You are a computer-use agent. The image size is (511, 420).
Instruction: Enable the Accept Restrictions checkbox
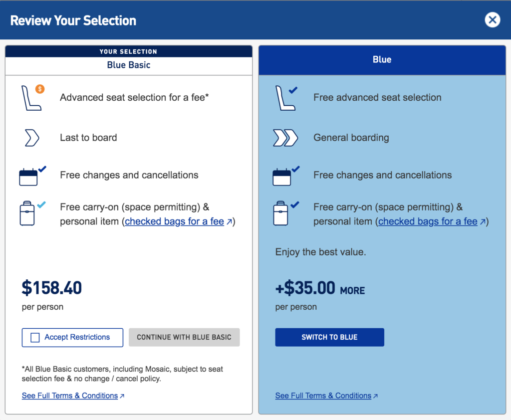point(35,337)
